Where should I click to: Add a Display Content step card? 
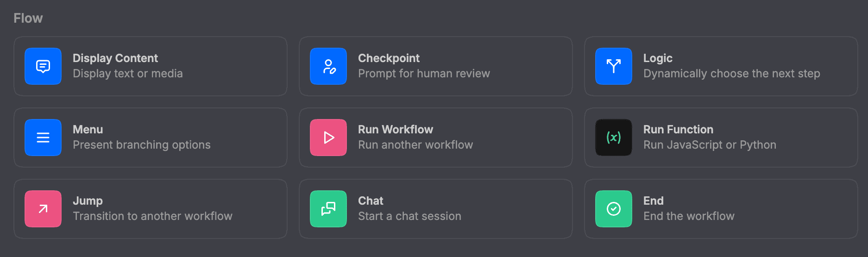pos(151,66)
